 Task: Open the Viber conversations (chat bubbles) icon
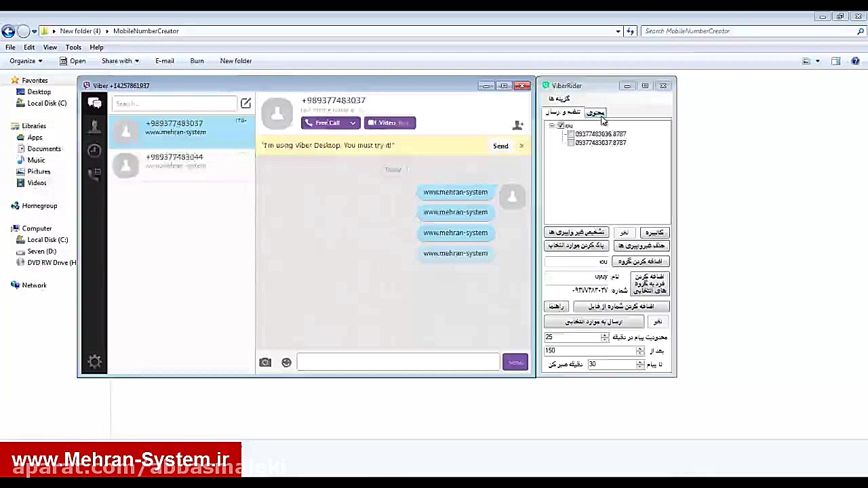click(x=94, y=103)
